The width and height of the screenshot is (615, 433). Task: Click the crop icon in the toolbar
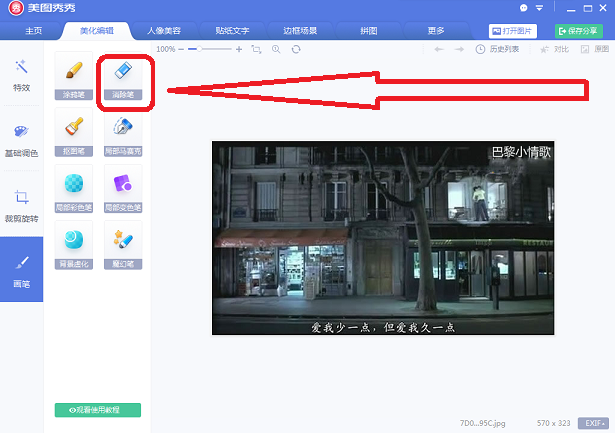tap(257, 49)
